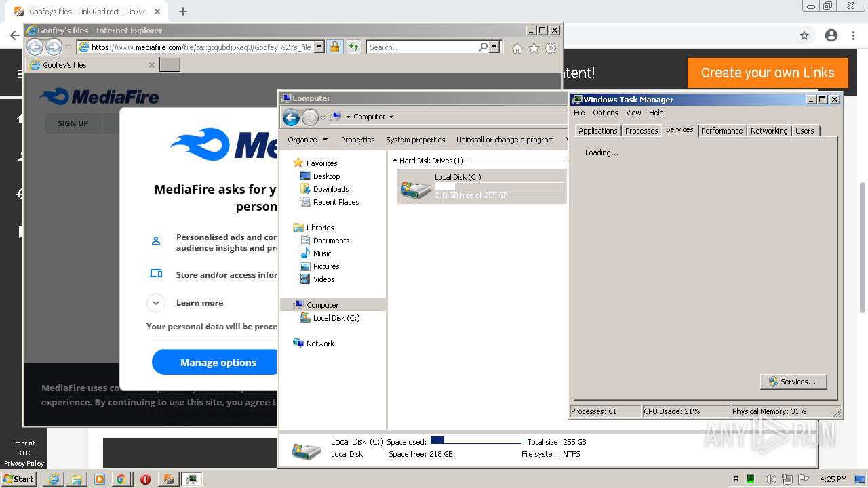The image size is (868, 488).
Task: Click the Services... button
Action: (x=793, y=382)
